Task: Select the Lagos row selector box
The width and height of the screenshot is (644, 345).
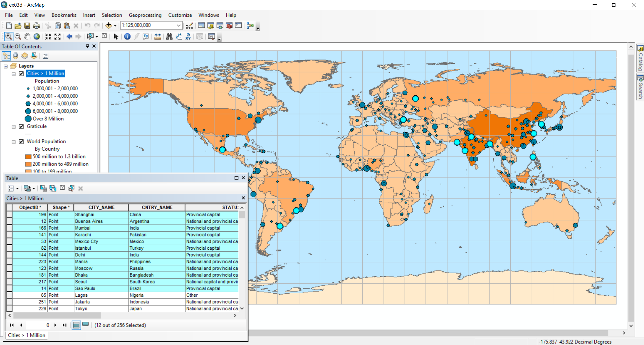Action: coord(9,295)
